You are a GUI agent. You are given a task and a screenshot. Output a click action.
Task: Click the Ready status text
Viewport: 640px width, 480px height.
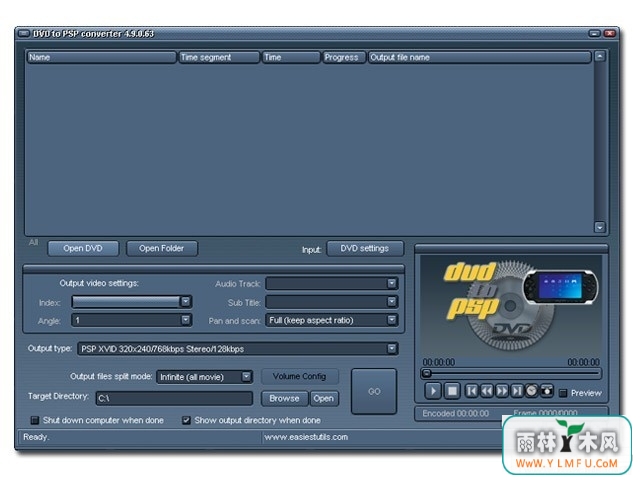[x=36, y=437]
